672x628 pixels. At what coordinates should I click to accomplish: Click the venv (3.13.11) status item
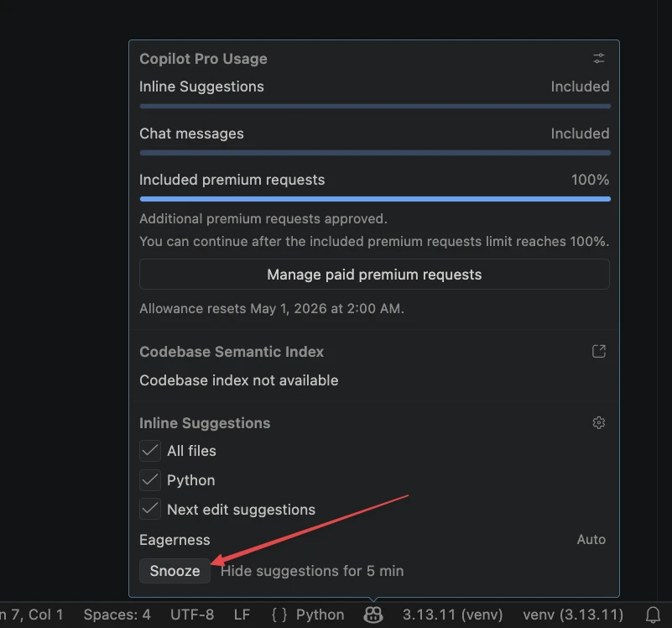pos(573,615)
